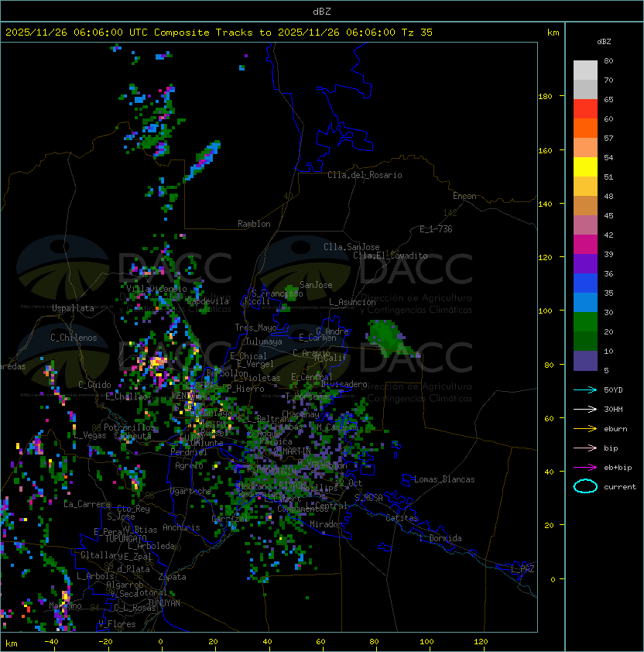Screen dimensions: 644x652
Task: Pick the purple 36-39 dBZ swatch
Action: (x=585, y=263)
